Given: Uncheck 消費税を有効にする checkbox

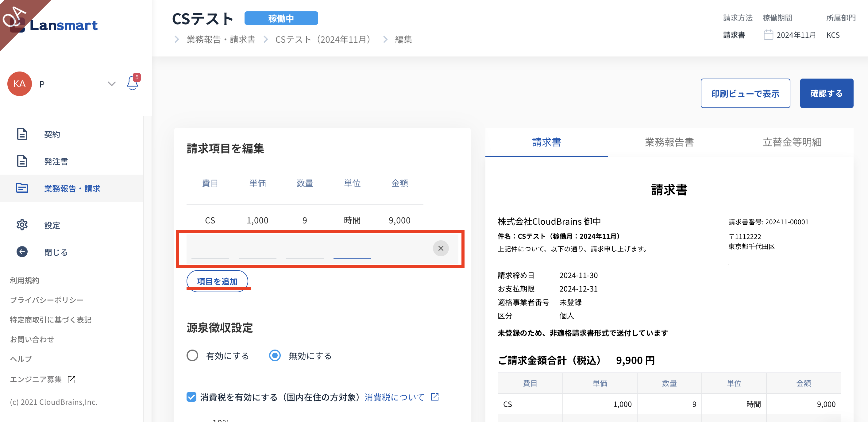Looking at the screenshot, I should click(191, 397).
